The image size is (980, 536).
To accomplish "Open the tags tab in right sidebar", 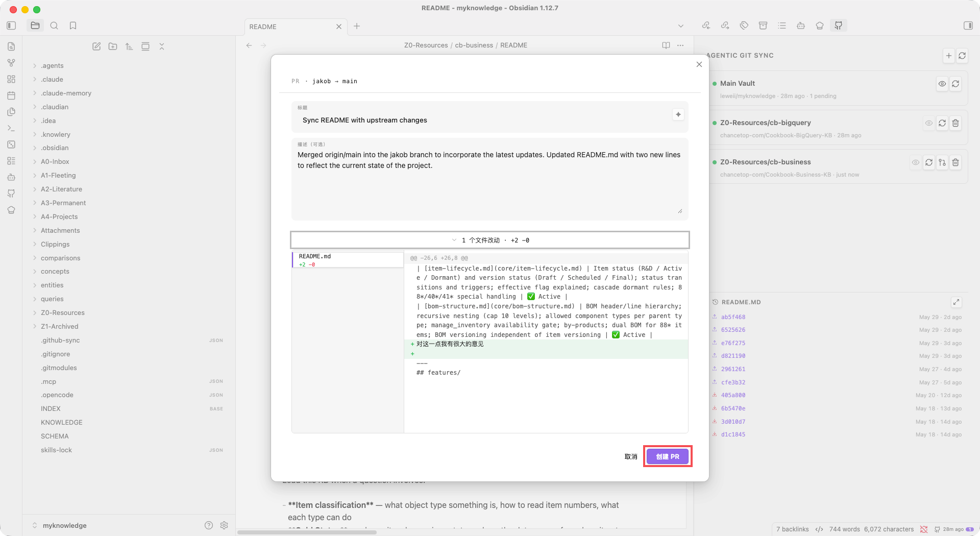I will point(744,26).
